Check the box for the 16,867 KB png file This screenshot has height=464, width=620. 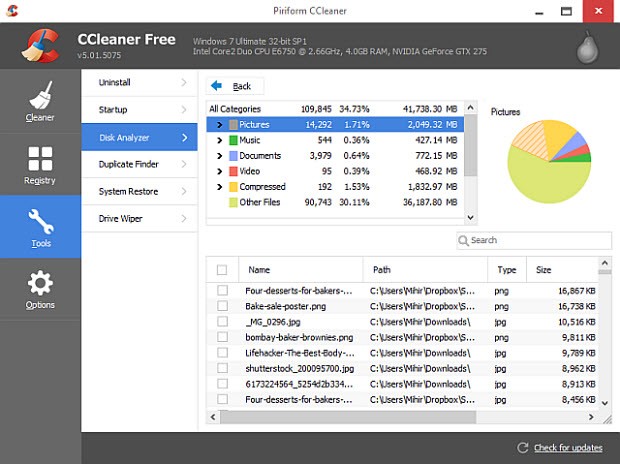click(x=223, y=290)
